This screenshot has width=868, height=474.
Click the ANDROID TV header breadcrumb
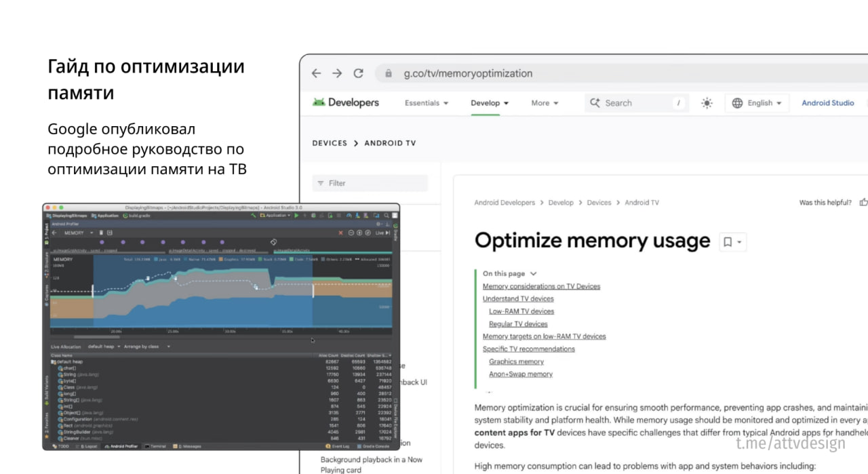click(x=390, y=143)
